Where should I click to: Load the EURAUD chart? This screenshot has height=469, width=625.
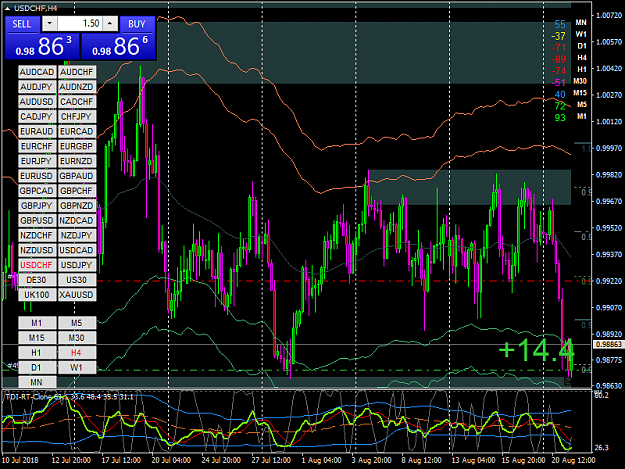(37, 131)
